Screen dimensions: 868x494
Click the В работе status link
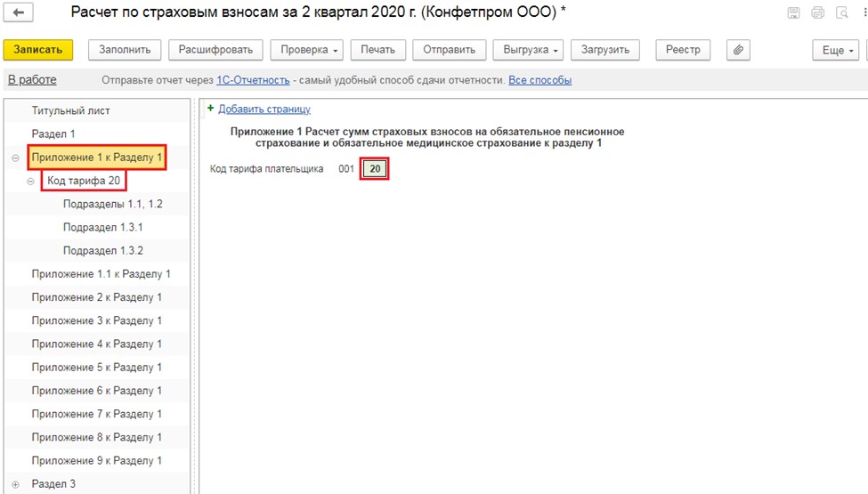[x=32, y=80]
